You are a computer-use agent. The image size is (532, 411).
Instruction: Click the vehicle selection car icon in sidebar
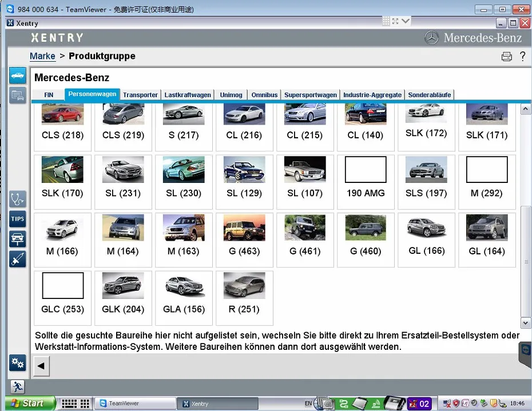click(x=18, y=75)
